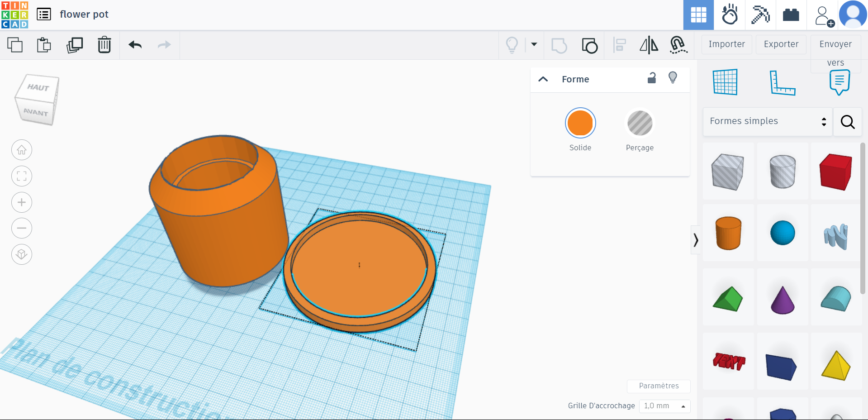Click the Align tool icon
868x420 pixels.
tap(619, 45)
